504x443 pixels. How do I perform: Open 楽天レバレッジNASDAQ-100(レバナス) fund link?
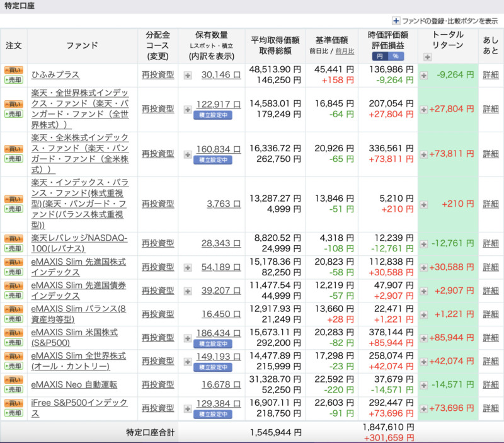pyautogui.click(x=79, y=243)
